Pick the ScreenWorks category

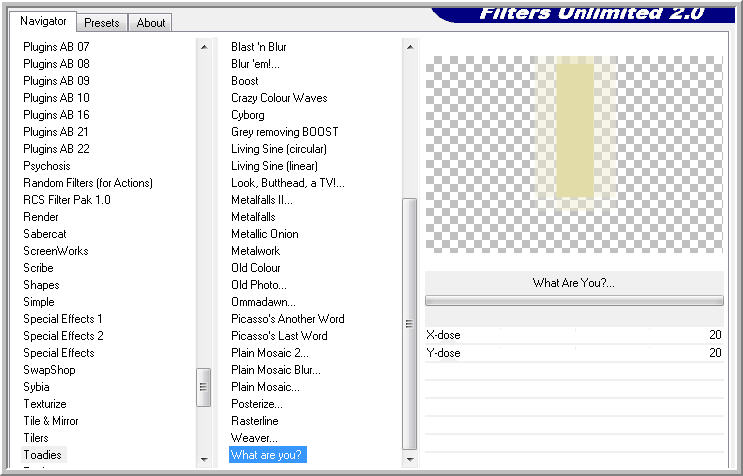coord(56,251)
